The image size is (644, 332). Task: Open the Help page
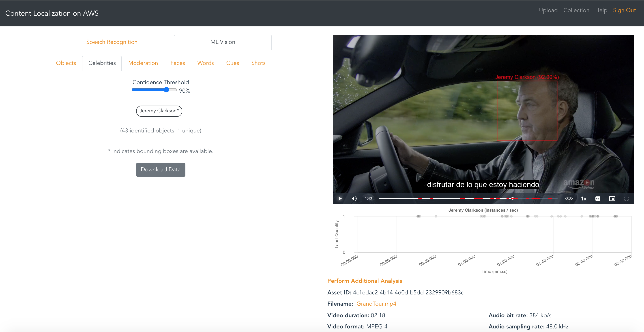coord(601,10)
